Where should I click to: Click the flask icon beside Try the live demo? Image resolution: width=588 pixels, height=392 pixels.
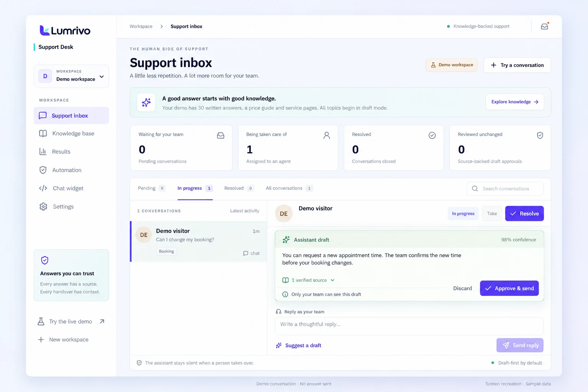coord(41,322)
